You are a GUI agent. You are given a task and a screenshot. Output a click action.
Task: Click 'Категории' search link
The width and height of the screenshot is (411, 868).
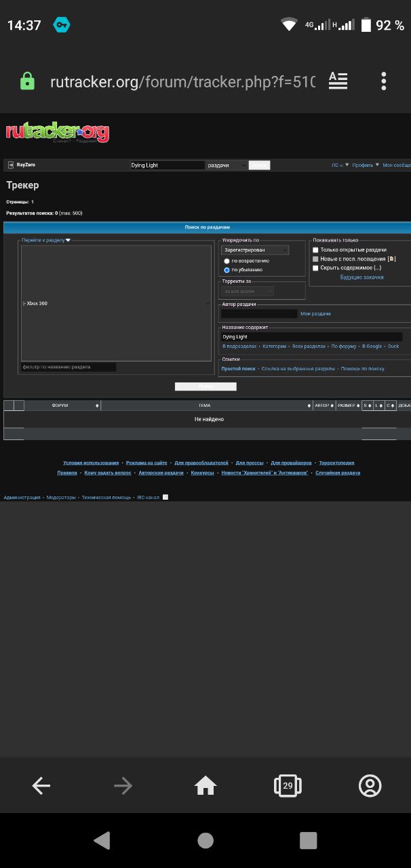tap(275, 347)
